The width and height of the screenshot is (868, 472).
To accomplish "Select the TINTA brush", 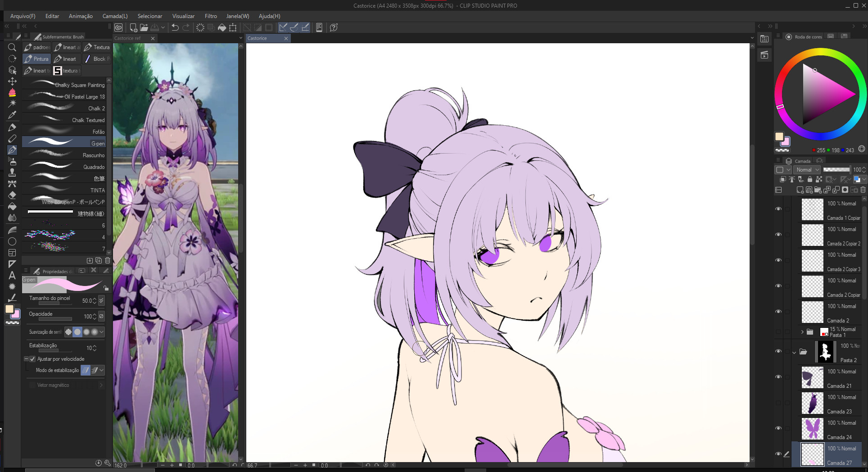I will [64, 190].
